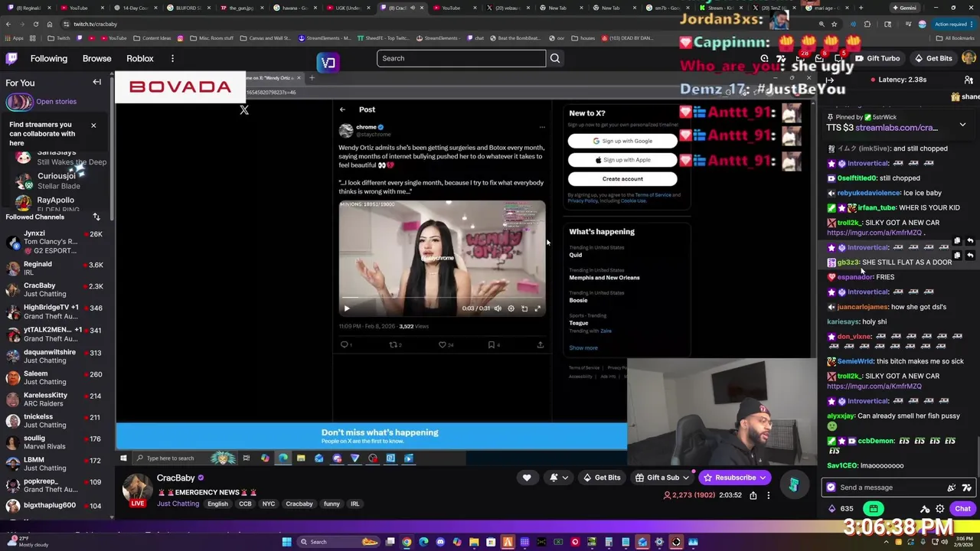The width and height of the screenshot is (980, 551).
Task: Open the more options menu beside Roblox
Action: tap(172, 58)
